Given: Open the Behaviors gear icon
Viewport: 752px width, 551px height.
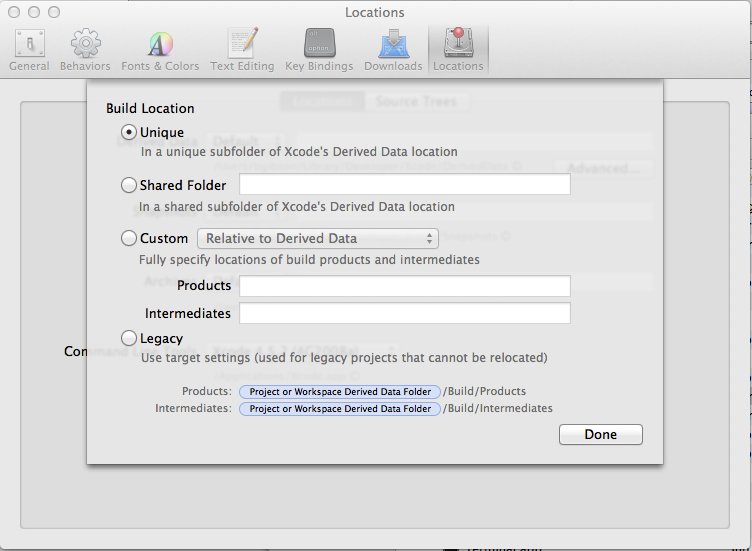Looking at the screenshot, I should tap(85, 49).
